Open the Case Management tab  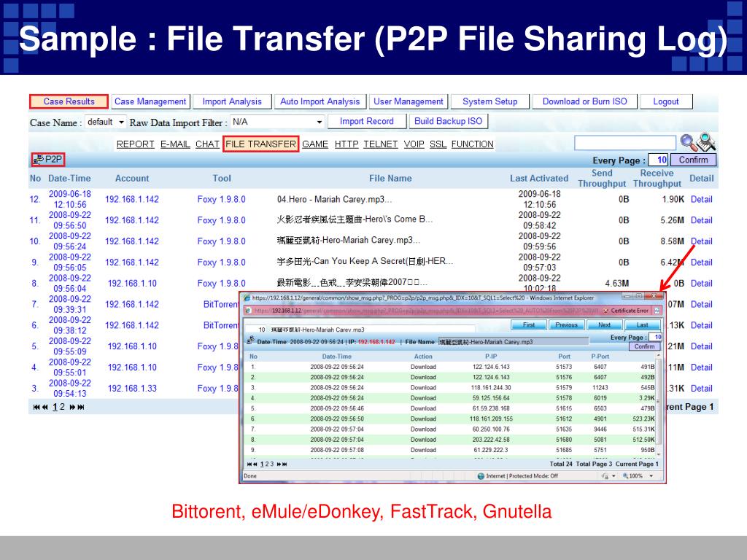[150, 101]
